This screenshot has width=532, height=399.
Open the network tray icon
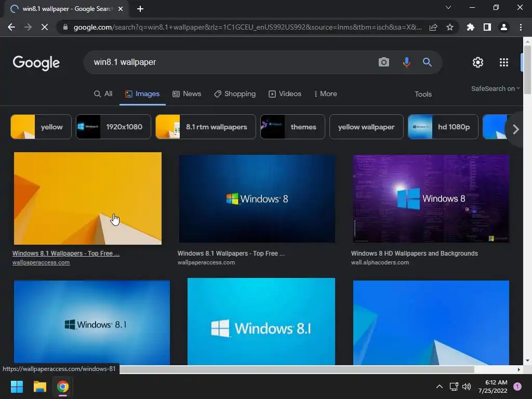coord(454,387)
